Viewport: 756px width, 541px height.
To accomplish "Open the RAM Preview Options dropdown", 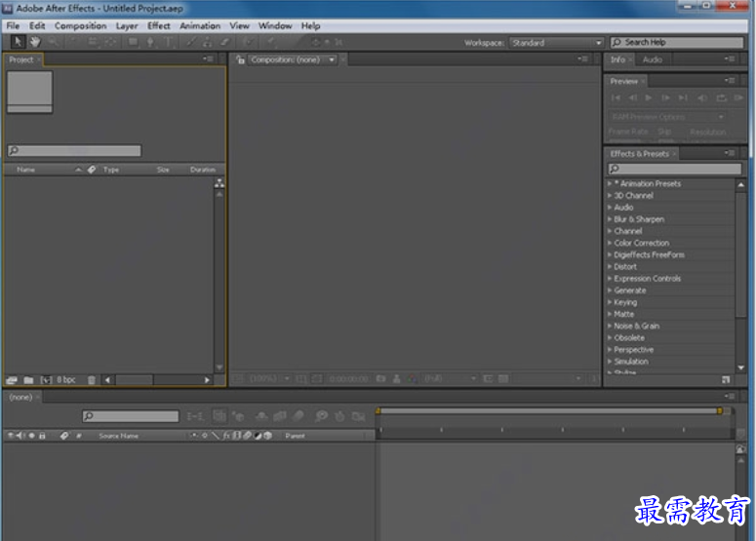I will tap(667, 117).
